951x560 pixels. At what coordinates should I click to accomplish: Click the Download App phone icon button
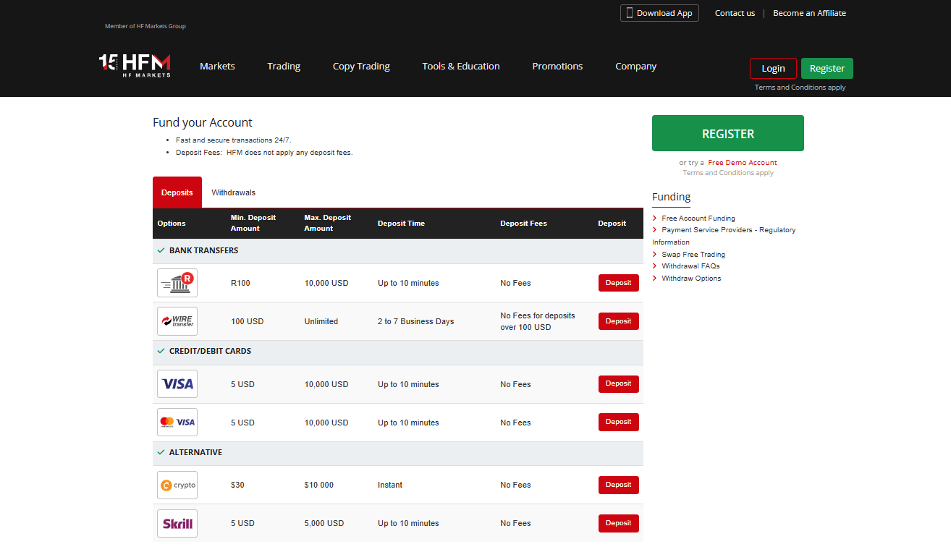(x=659, y=13)
